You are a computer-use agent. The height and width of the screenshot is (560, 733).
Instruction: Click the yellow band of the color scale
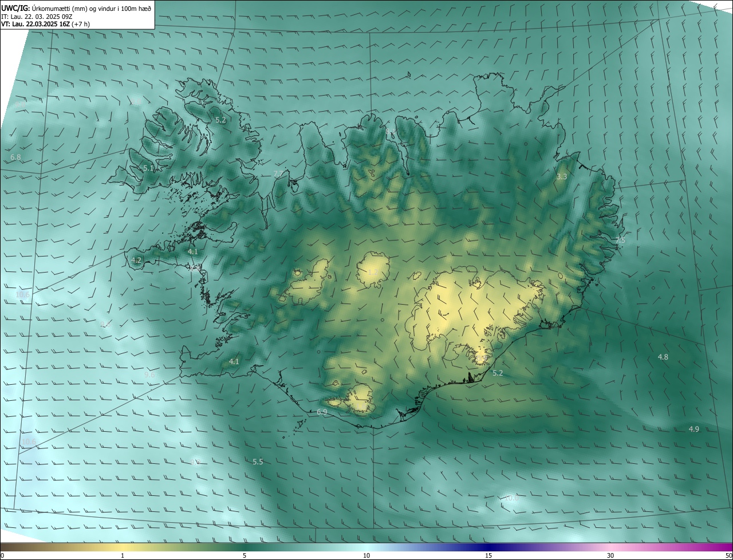click(x=123, y=547)
